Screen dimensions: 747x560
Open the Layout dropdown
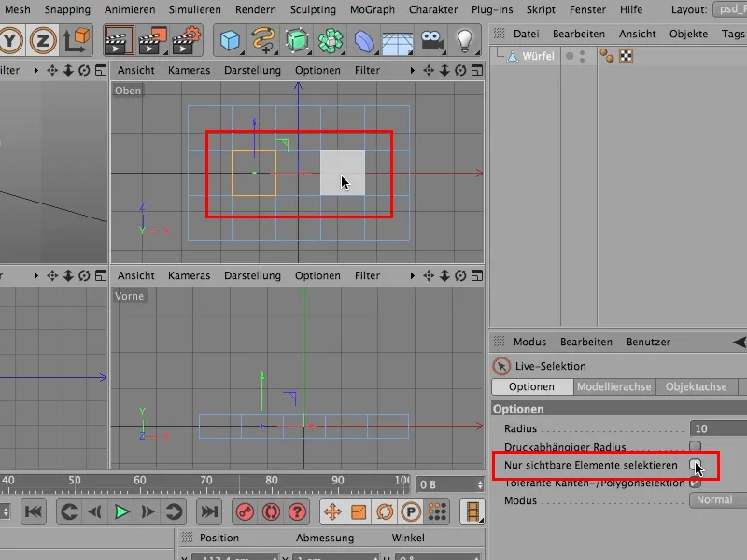pos(730,9)
